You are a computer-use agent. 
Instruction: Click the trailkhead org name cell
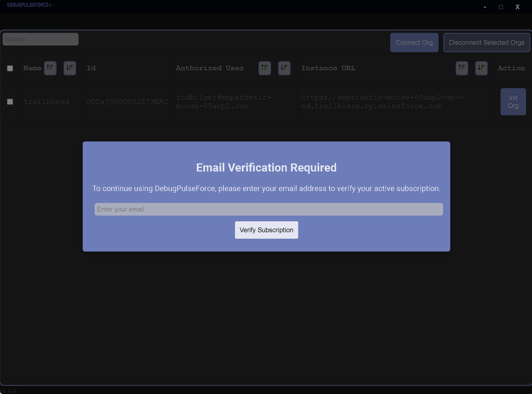pos(46,102)
